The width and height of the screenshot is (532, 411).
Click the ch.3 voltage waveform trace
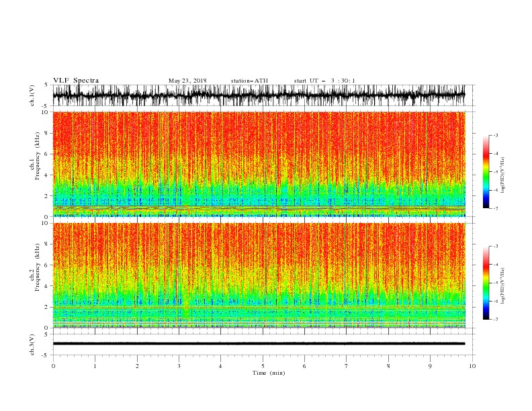[x=259, y=344]
